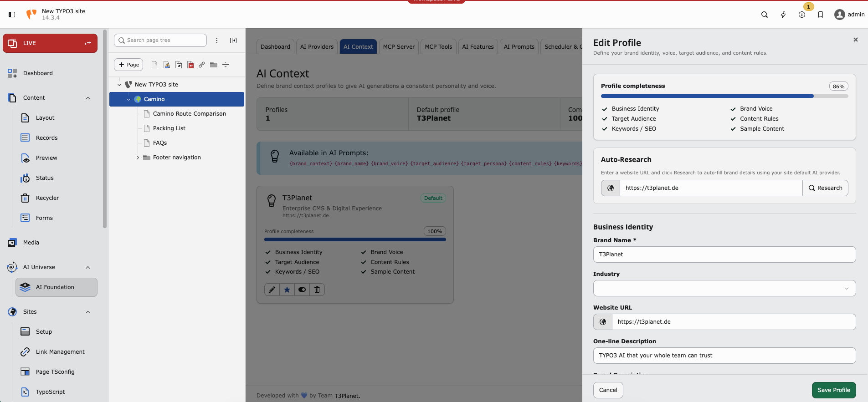The height and width of the screenshot is (402, 868).
Task: Open the page tree three-dot options menu
Action: (217, 41)
